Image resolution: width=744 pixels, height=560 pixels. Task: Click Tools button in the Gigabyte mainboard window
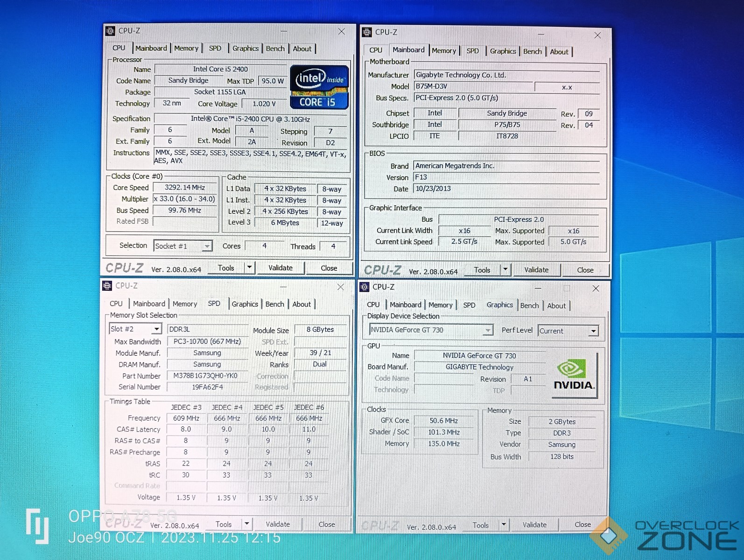482,270
